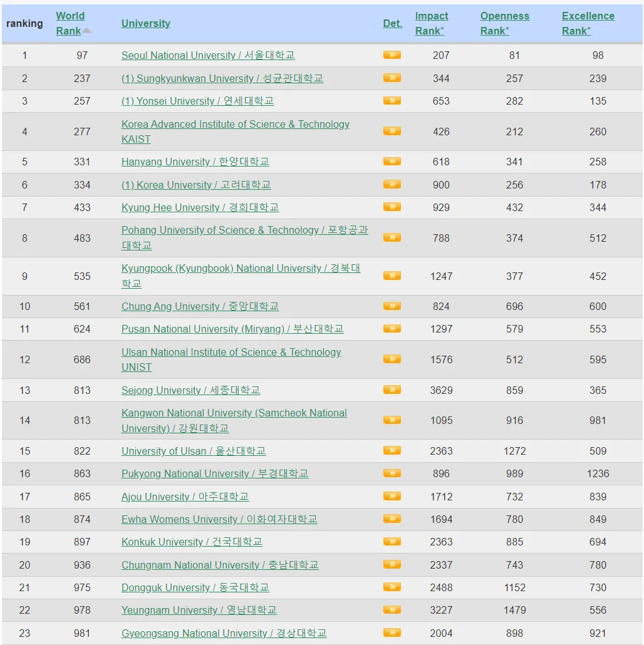Select excellence rank value 1236
Screen dimensions: 644x645
(598, 473)
